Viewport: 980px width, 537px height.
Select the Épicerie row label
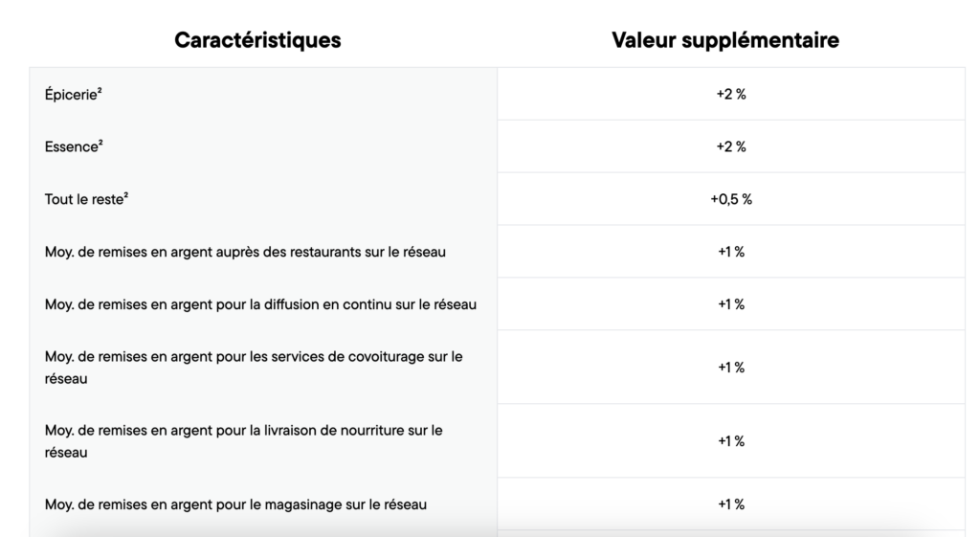[x=68, y=95]
